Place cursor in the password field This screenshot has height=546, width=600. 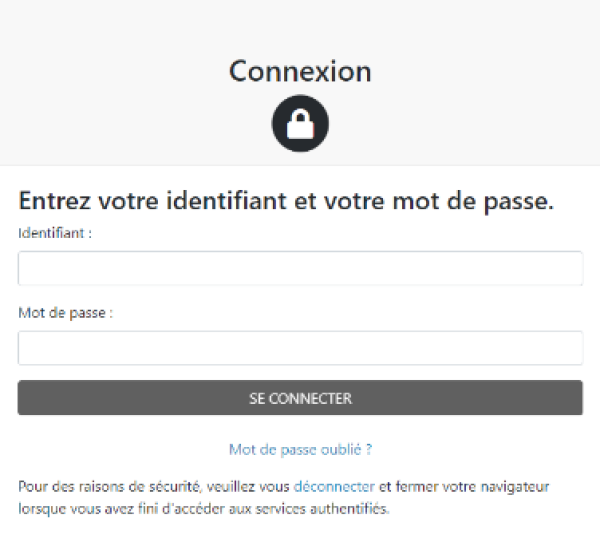pyautogui.click(x=300, y=348)
